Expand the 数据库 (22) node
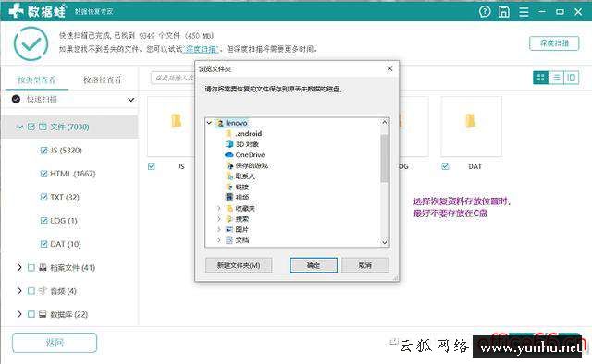Screen dimensions: 592x364 (x=19, y=314)
